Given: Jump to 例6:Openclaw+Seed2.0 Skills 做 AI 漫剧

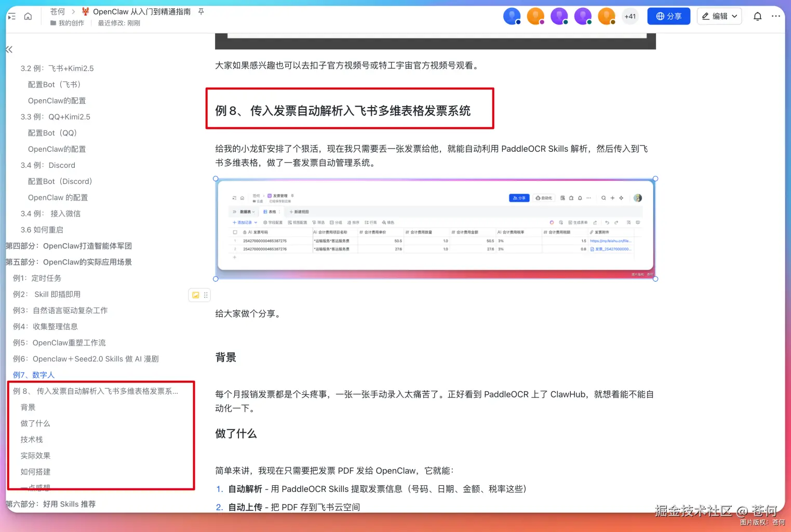Looking at the screenshot, I should click(x=86, y=359).
